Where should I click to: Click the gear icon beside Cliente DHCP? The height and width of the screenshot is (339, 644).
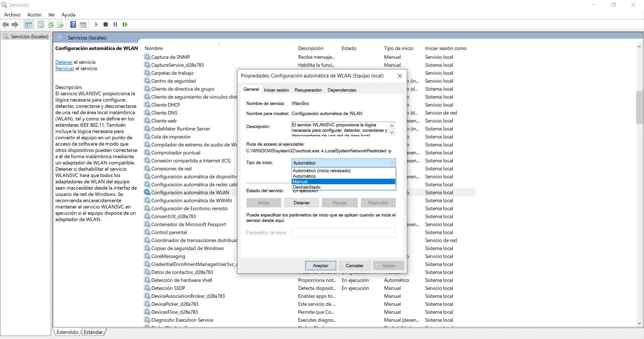(x=147, y=105)
